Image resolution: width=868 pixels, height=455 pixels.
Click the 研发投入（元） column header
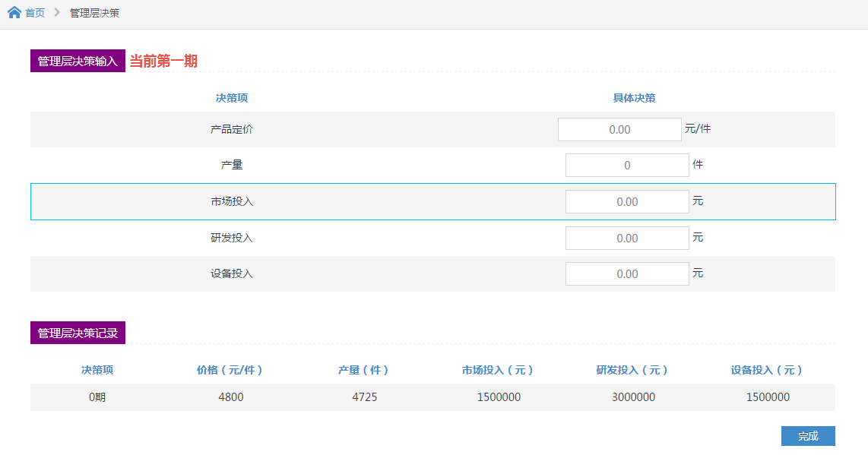[632, 370]
